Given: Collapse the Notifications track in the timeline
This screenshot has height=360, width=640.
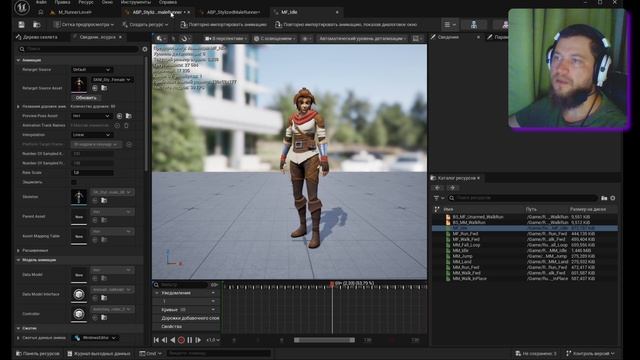Looking at the screenshot, I should click(157, 293).
